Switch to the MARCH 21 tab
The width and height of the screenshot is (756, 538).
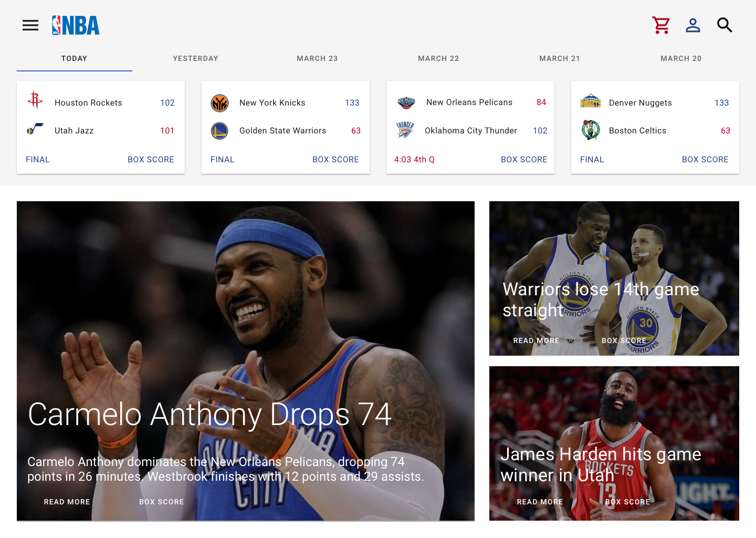[x=560, y=59]
